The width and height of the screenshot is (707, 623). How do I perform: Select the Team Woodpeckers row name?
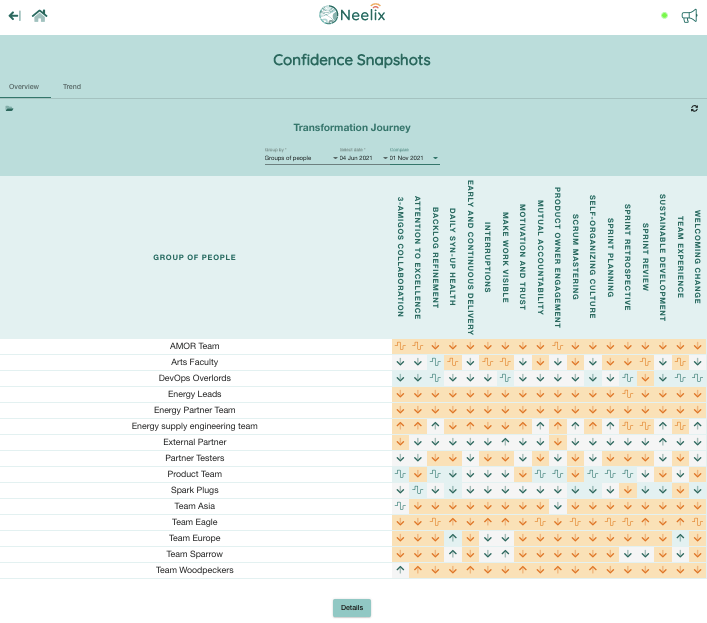coord(194,570)
